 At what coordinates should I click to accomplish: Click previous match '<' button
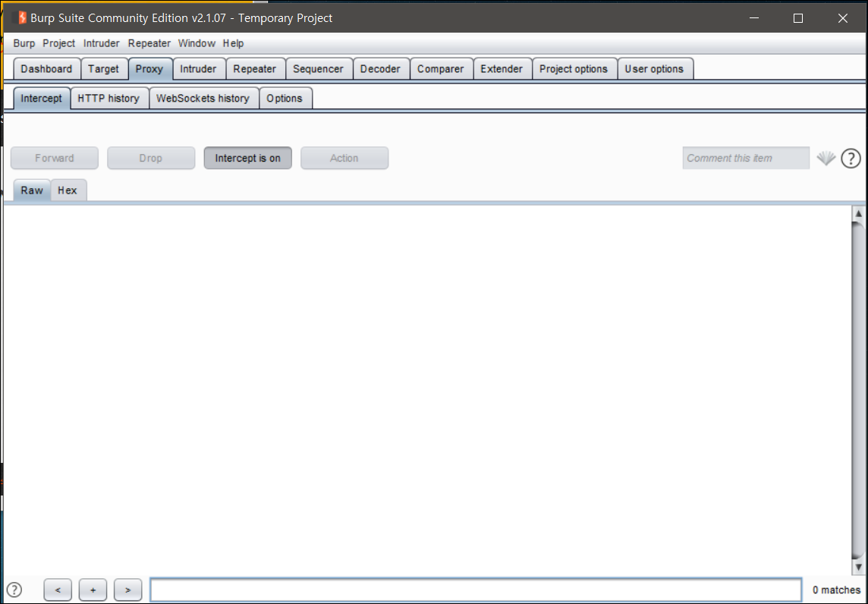58,590
